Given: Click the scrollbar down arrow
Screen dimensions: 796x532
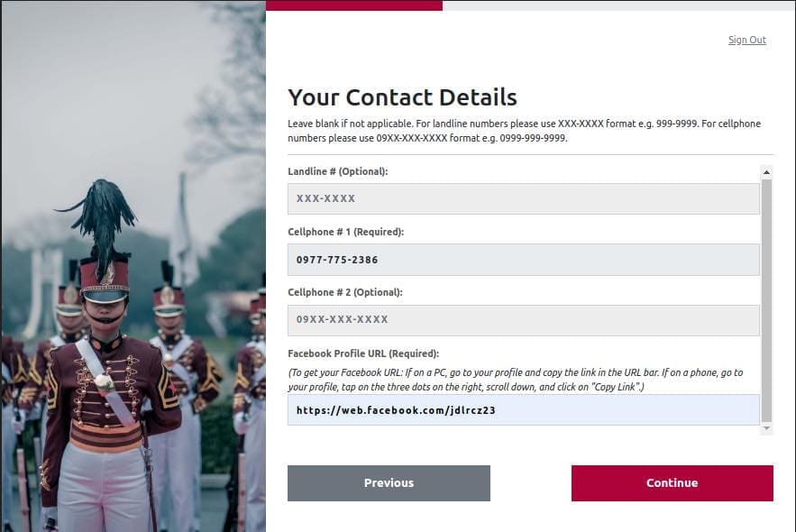Looking at the screenshot, I should [x=767, y=429].
